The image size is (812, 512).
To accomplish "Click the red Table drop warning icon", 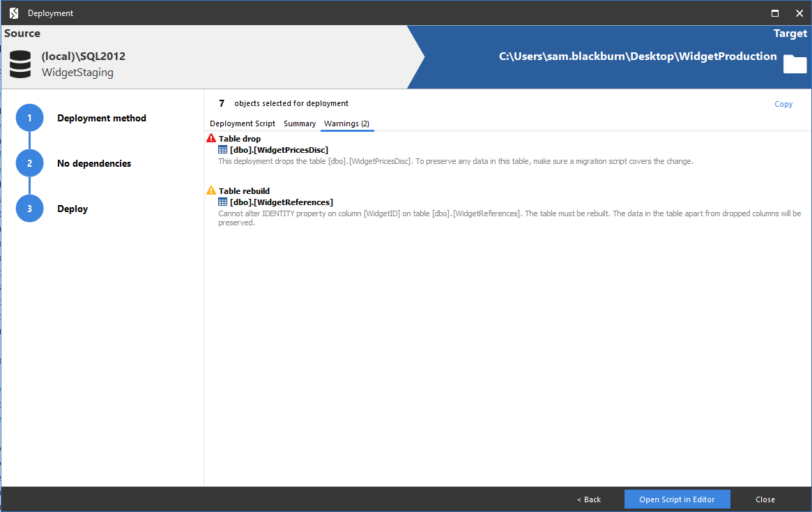I will pyautogui.click(x=210, y=137).
